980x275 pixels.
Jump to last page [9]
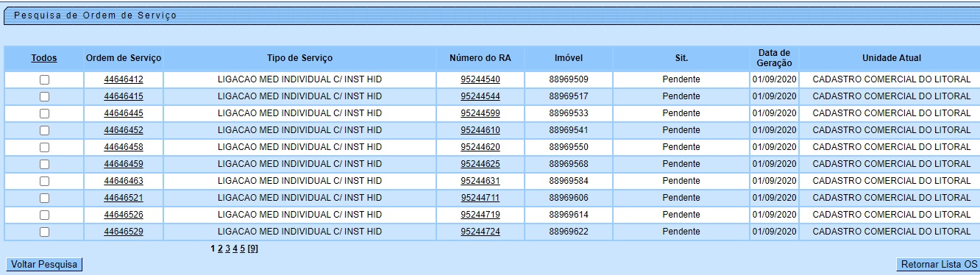click(x=252, y=249)
